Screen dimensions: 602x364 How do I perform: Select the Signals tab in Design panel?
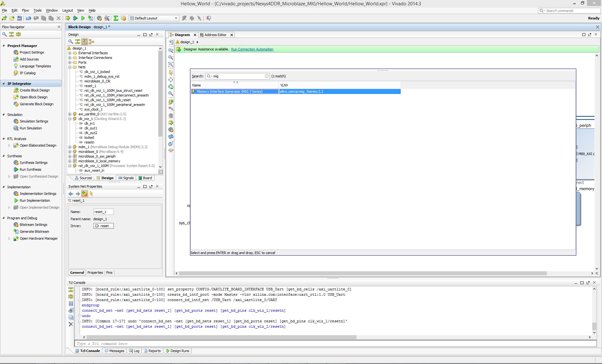126,178
